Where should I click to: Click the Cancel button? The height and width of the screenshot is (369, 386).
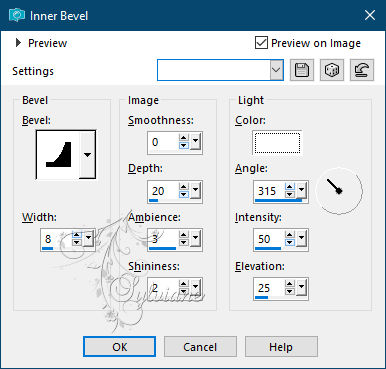point(200,347)
